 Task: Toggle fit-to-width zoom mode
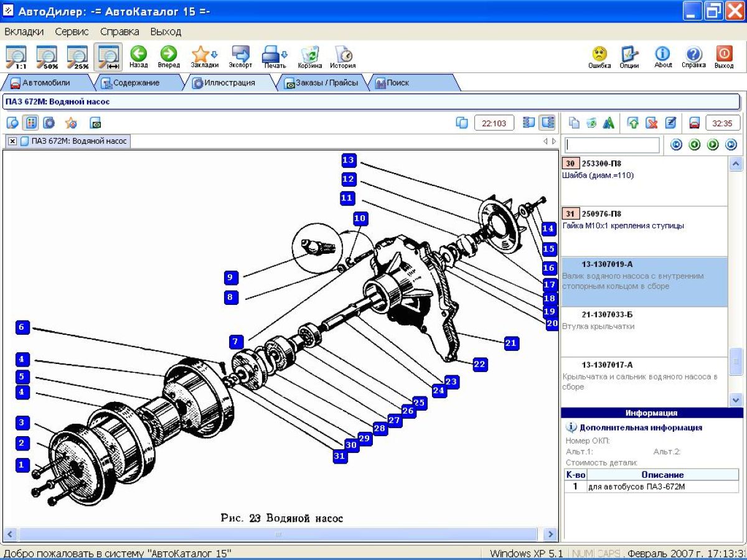tap(108, 57)
